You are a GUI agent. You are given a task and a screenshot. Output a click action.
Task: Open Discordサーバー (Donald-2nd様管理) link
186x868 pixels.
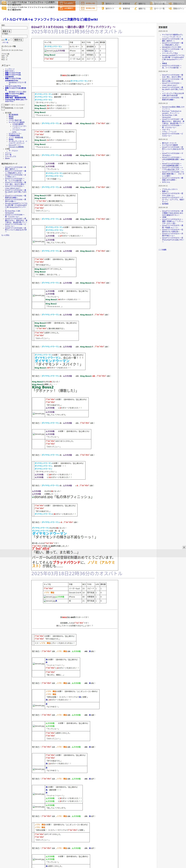coord(16,146)
